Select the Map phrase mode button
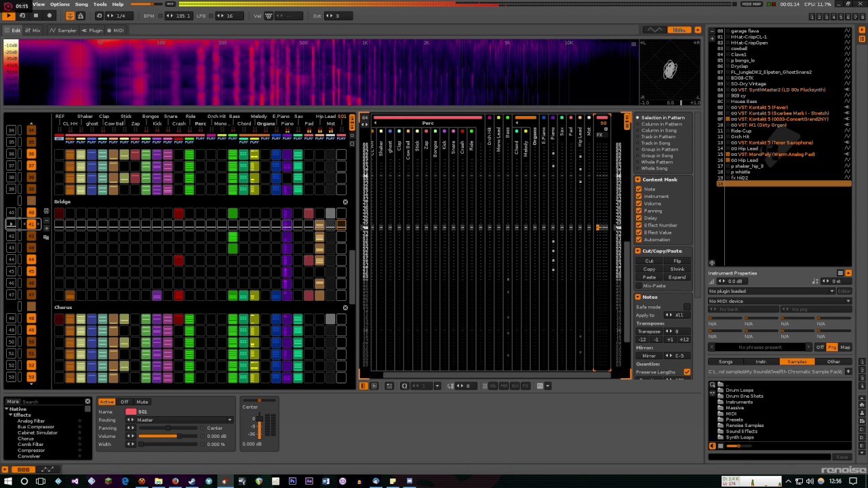The height and width of the screenshot is (488, 868). click(845, 348)
